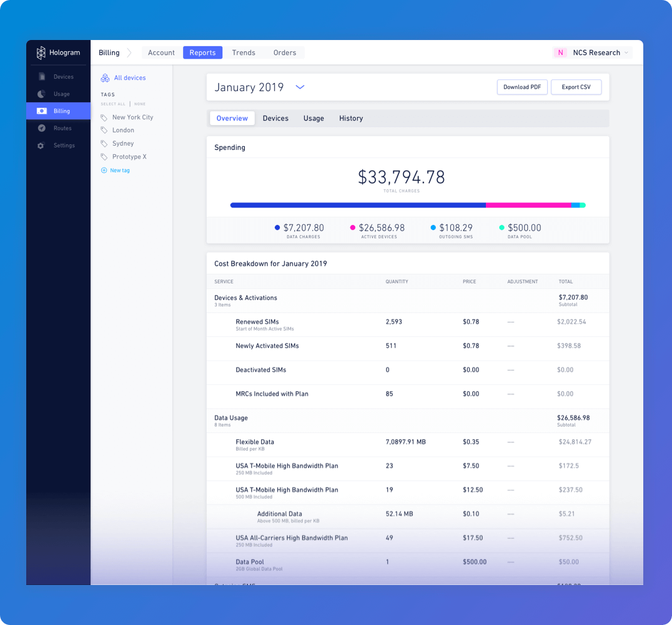Viewport: 672px width, 625px height.
Task: Click USA All-Carriers High Bandwidth Plan row
Action: point(408,541)
